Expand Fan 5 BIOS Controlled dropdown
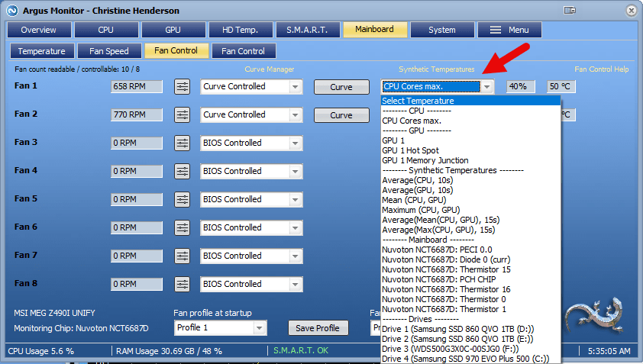The height and width of the screenshot is (364, 643). tap(296, 200)
